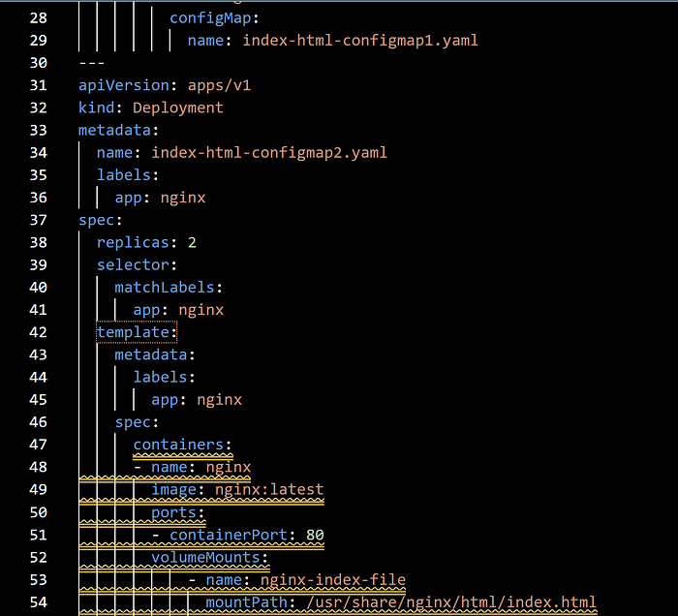This screenshot has height=616, width=678.
Task: Click the value Deployment
Action: [x=178, y=108]
